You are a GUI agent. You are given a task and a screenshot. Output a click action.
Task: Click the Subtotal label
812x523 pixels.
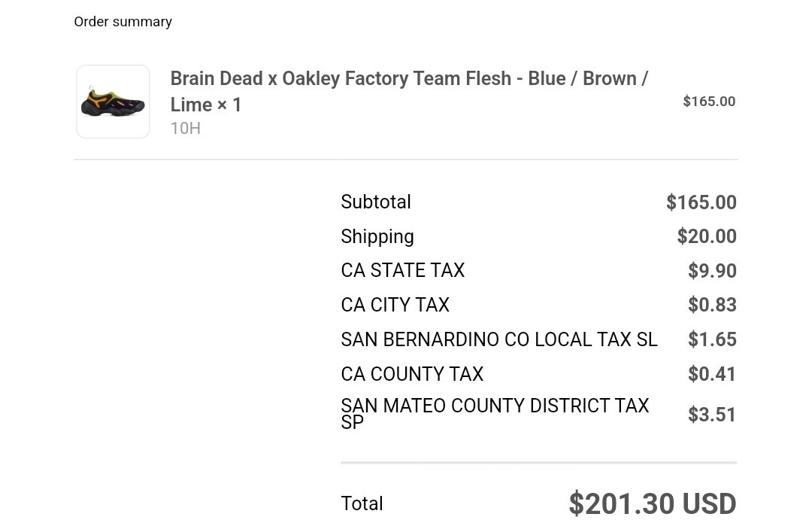375,202
